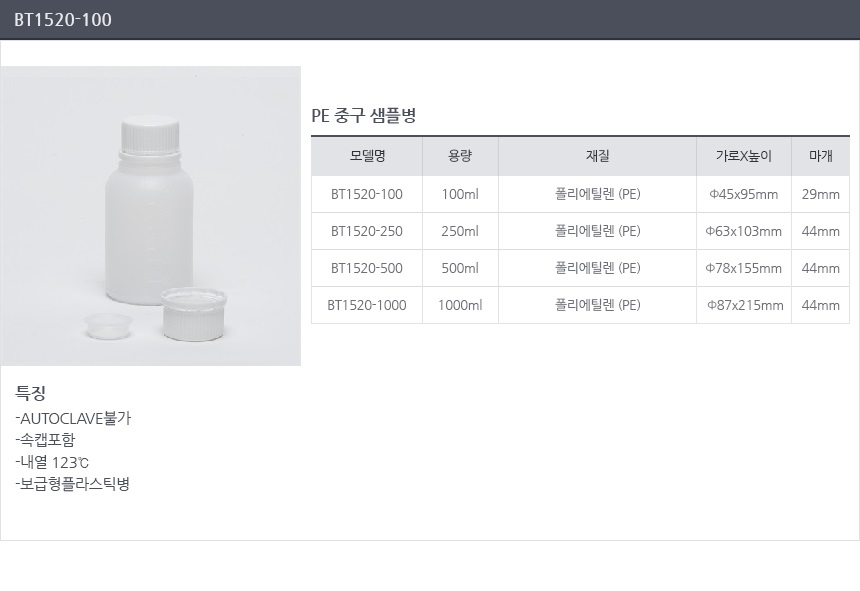This screenshot has width=860, height=591.
Task: Click the 보급형플라스틱병 feature line
Action: pyautogui.click(x=73, y=484)
